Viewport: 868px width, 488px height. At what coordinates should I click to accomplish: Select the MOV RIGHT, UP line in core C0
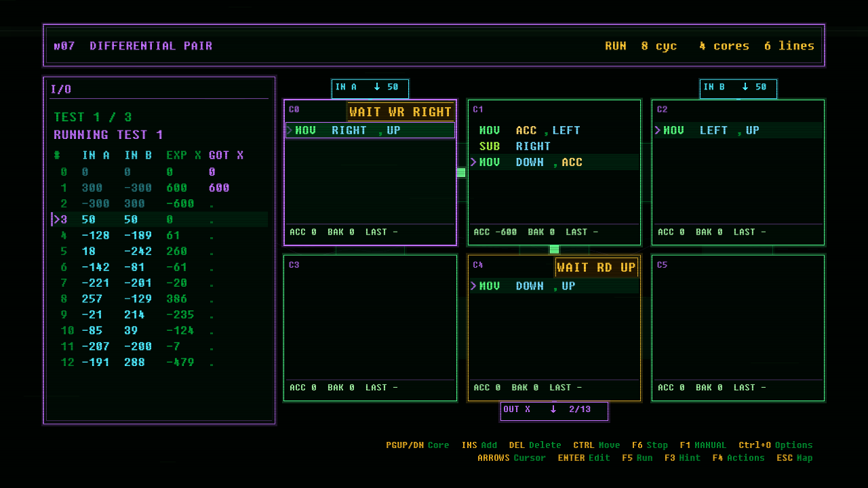pyautogui.click(x=370, y=130)
